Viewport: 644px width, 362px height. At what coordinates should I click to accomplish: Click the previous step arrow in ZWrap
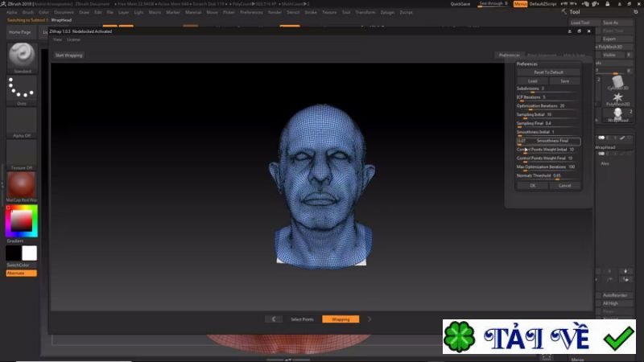275,319
